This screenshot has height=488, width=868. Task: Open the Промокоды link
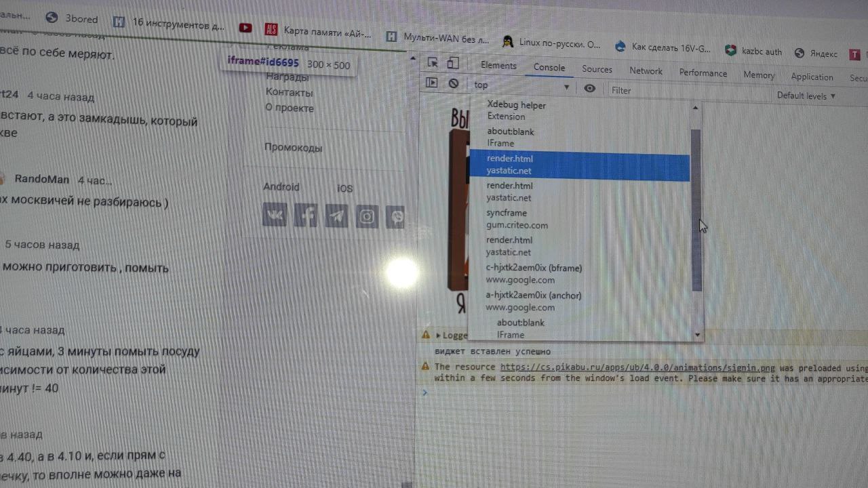pyautogui.click(x=293, y=148)
